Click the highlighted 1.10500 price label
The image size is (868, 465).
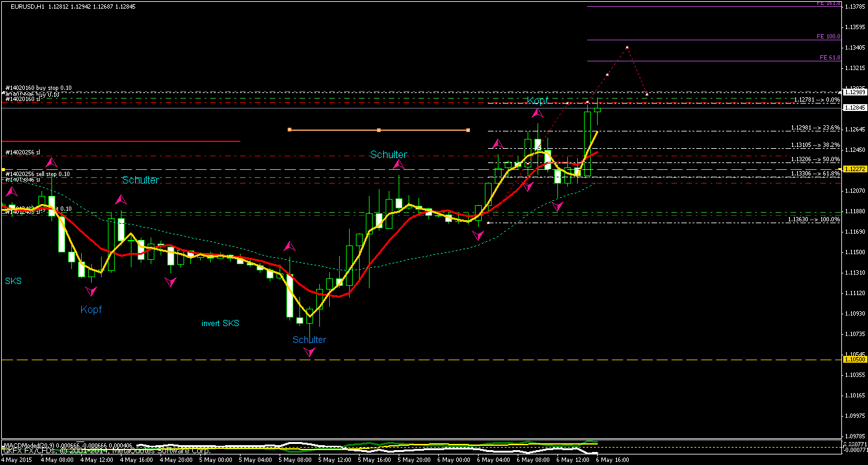pos(854,360)
